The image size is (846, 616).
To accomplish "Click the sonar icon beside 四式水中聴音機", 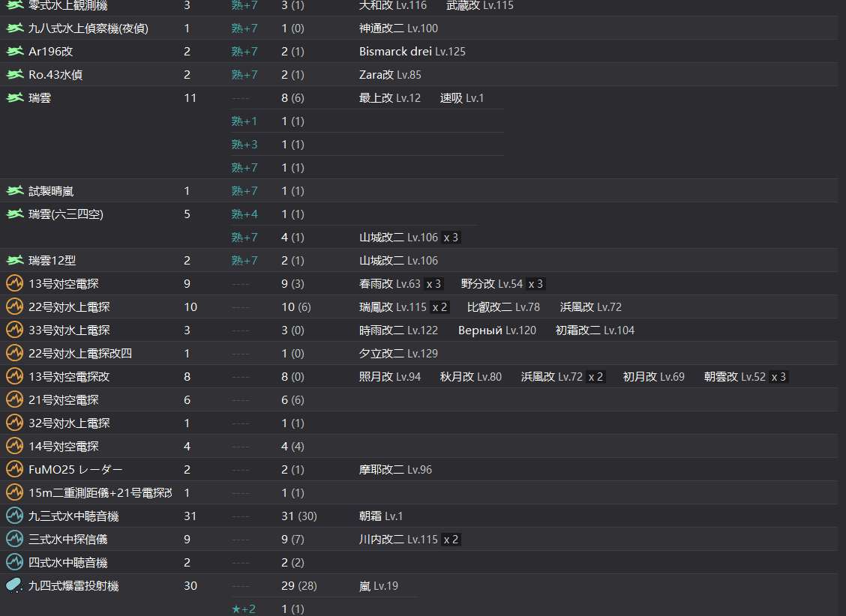I will click(x=14, y=562).
